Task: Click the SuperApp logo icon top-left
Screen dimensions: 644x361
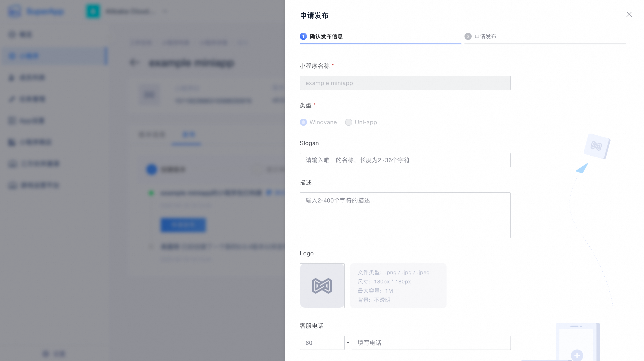Action: tap(15, 11)
